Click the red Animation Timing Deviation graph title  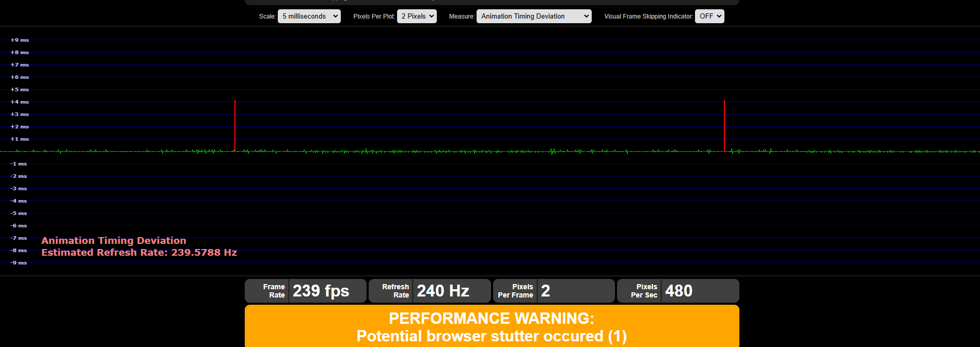114,241
